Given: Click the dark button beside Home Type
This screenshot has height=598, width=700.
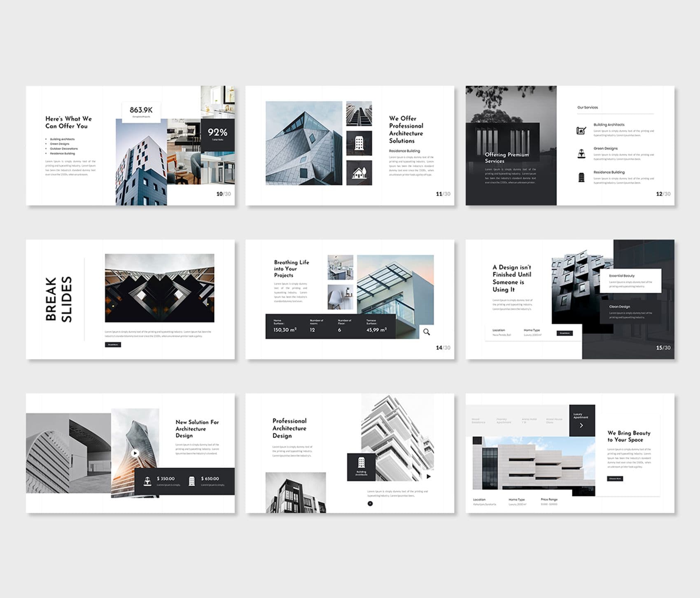Looking at the screenshot, I should 565,333.
